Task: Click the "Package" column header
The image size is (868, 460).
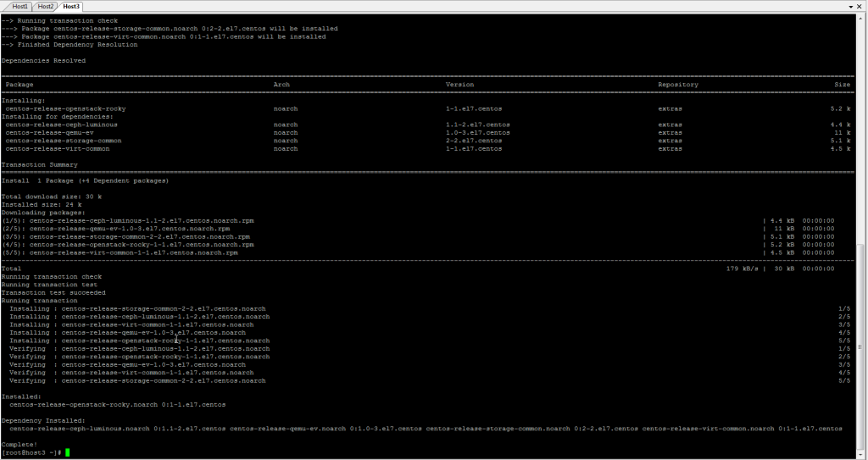Action: [x=19, y=85]
